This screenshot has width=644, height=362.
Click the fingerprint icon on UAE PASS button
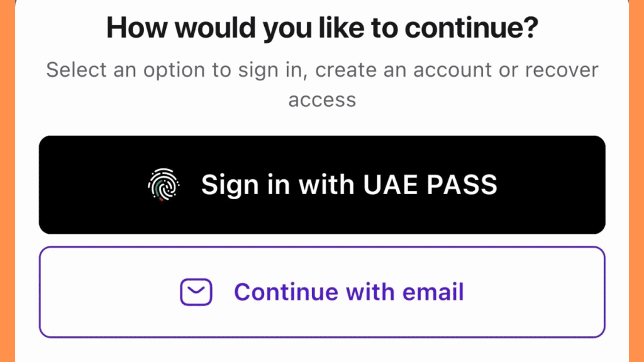pos(162,184)
